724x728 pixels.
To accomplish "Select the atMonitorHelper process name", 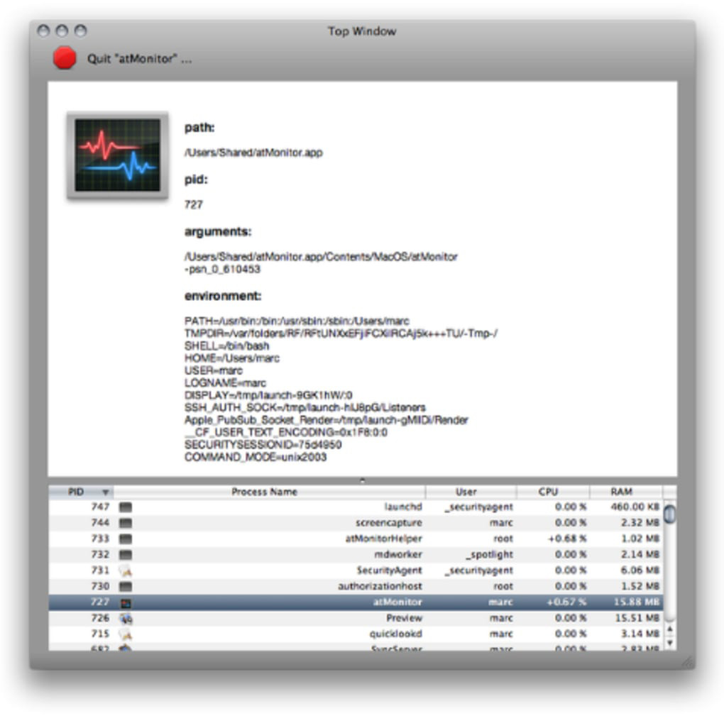I will pyautogui.click(x=383, y=539).
